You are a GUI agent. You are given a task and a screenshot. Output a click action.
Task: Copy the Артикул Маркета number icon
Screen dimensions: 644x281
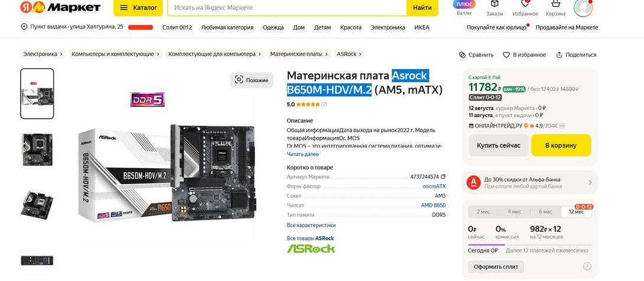[443, 177]
